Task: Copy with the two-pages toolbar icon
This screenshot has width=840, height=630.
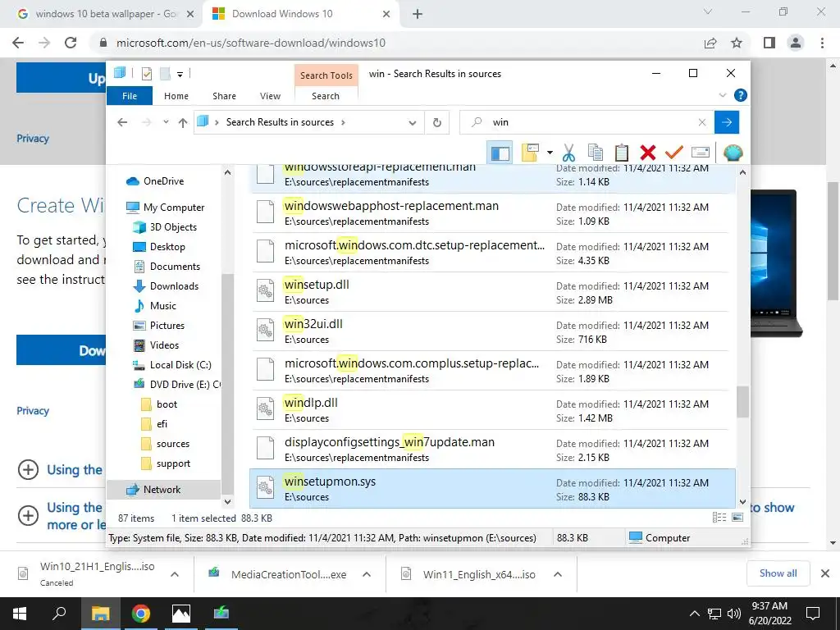Action: (x=596, y=153)
